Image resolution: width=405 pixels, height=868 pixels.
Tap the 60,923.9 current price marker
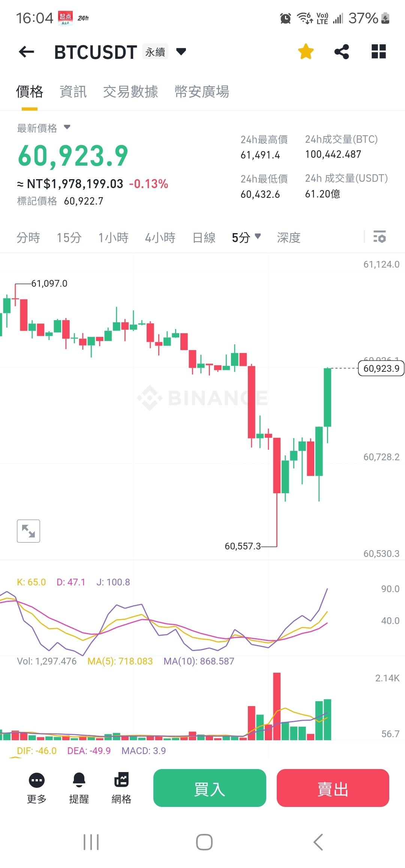coord(381,368)
